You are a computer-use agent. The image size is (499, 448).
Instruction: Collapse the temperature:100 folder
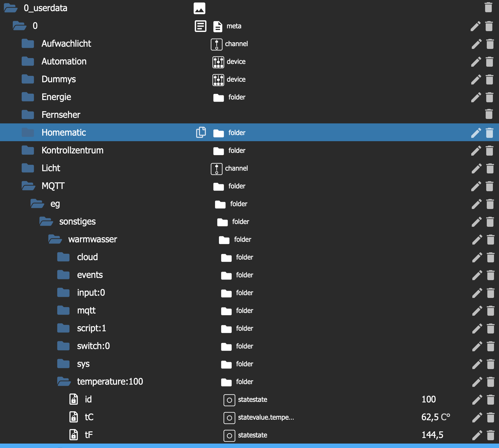(x=64, y=382)
